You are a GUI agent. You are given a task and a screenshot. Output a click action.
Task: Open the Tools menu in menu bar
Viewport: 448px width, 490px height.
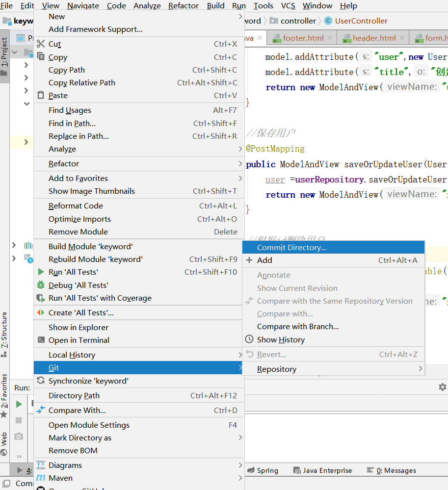263,5
